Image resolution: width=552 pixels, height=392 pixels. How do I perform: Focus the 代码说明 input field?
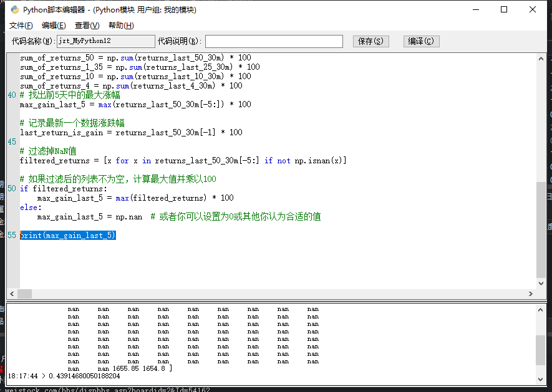[x=274, y=41]
